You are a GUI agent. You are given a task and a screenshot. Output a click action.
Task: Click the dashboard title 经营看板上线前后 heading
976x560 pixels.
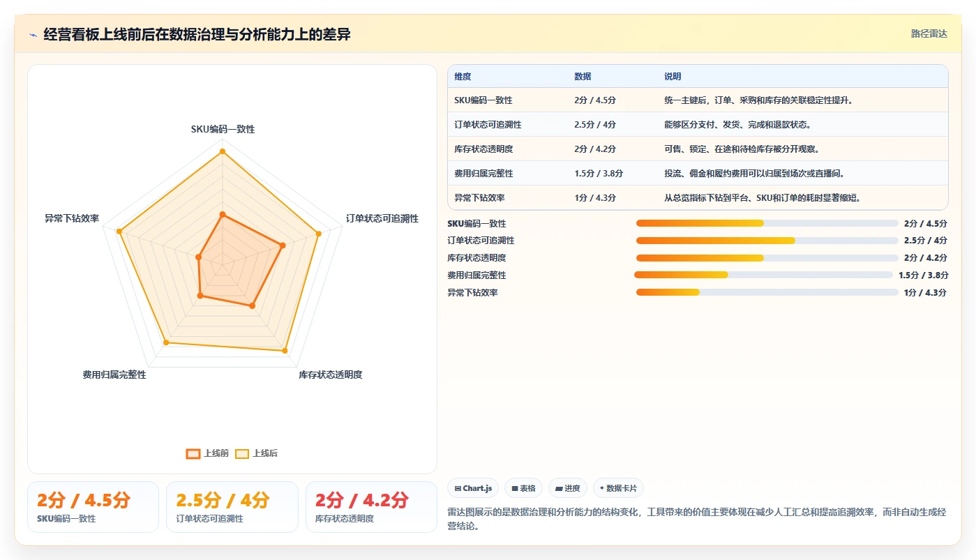[197, 35]
